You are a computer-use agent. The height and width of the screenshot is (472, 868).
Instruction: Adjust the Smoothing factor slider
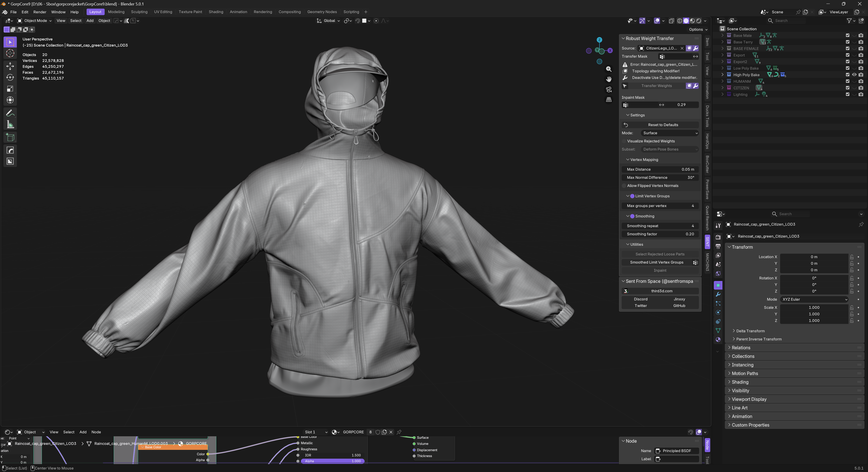pyautogui.click(x=660, y=234)
